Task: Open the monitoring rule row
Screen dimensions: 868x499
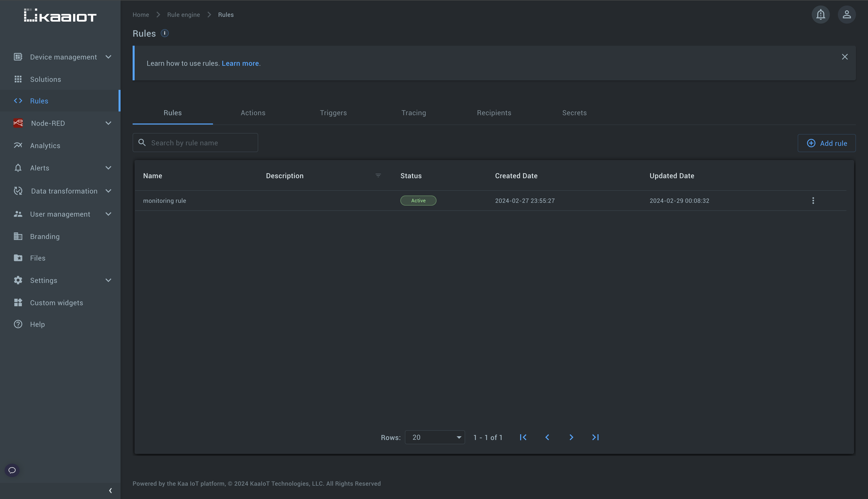Action: (x=491, y=201)
